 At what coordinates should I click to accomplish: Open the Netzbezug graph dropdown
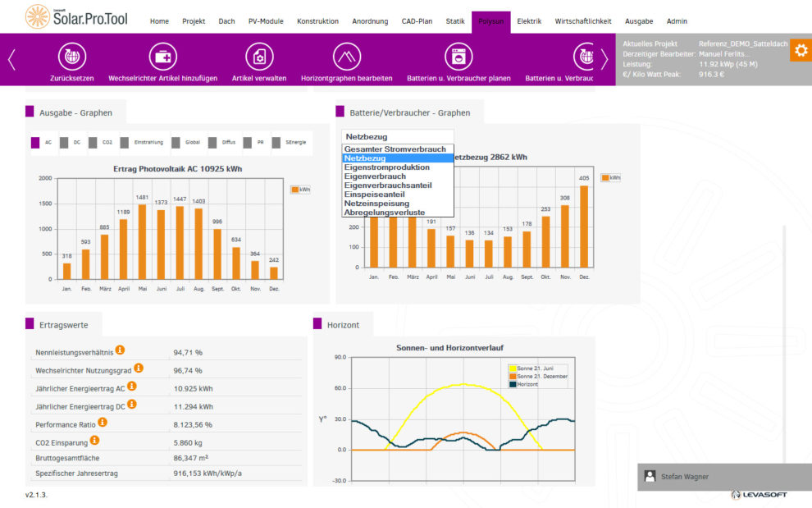point(397,137)
